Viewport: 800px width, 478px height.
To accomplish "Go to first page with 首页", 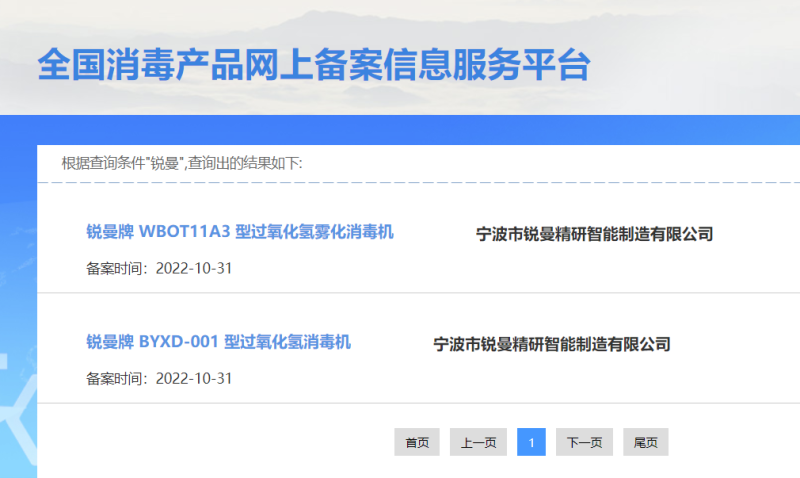I will [x=417, y=442].
